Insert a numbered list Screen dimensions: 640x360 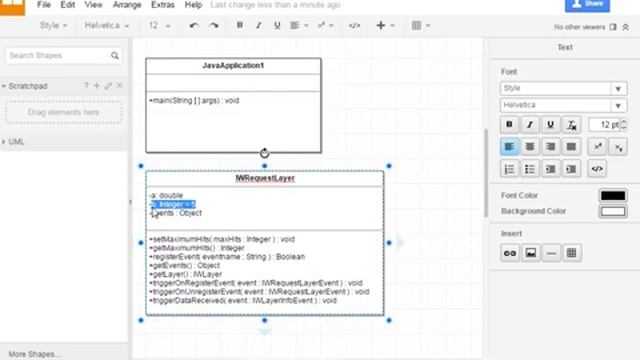pyautogui.click(x=509, y=169)
